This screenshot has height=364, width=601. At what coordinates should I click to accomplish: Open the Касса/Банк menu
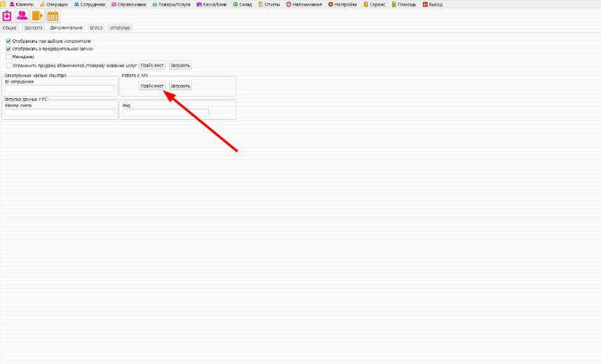pyautogui.click(x=211, y=4)
